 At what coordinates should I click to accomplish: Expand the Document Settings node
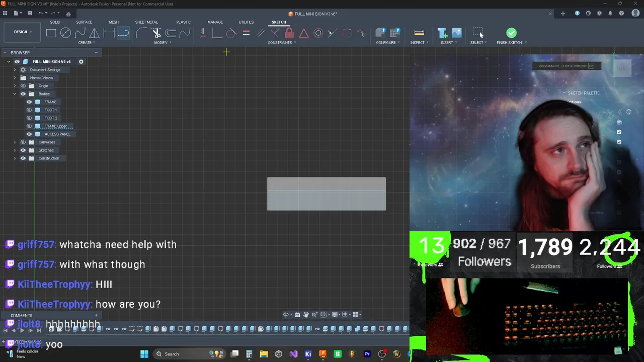15,70
